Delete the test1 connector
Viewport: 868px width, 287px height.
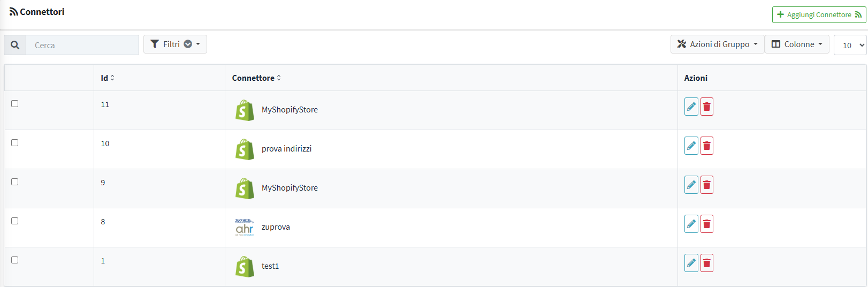pyautogui.click(x=707, y=263)
